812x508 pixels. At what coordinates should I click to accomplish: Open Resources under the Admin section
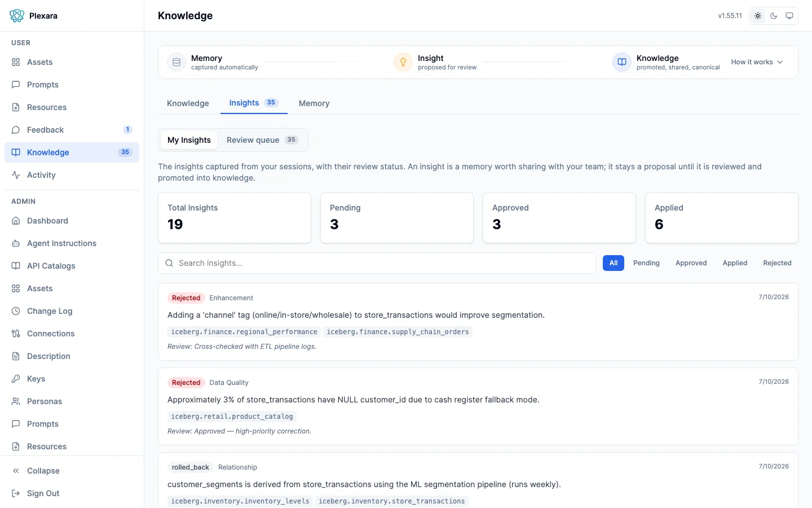72,446
